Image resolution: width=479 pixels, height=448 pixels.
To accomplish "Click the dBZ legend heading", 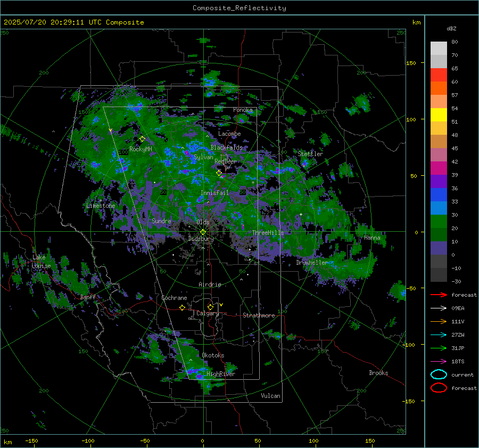I will (x=451, y=28).
